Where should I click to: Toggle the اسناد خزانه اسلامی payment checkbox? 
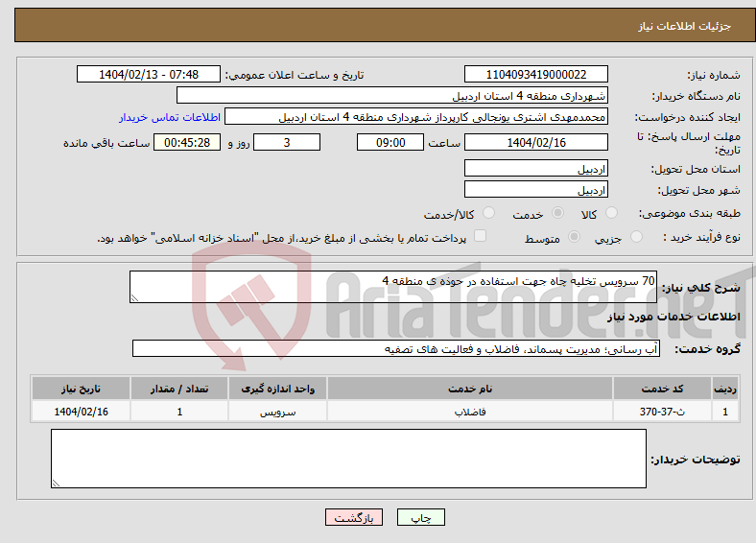coord(481,235)
